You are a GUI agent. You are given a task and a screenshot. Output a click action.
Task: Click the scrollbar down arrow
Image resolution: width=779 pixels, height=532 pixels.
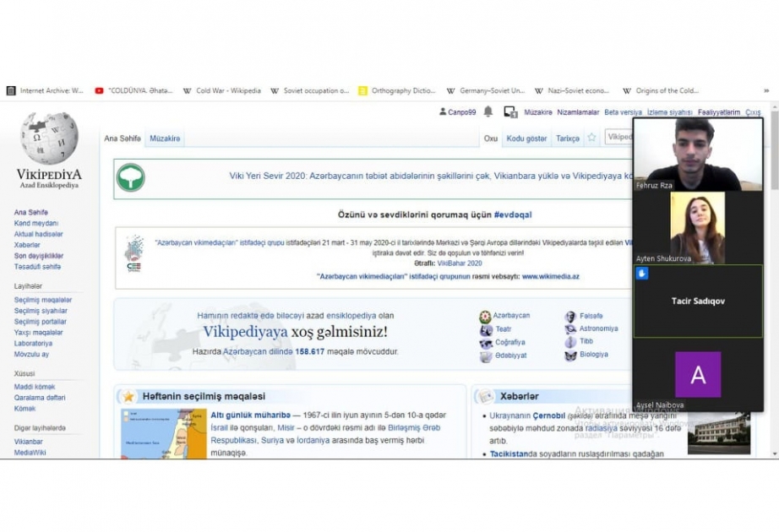point(775,454)
